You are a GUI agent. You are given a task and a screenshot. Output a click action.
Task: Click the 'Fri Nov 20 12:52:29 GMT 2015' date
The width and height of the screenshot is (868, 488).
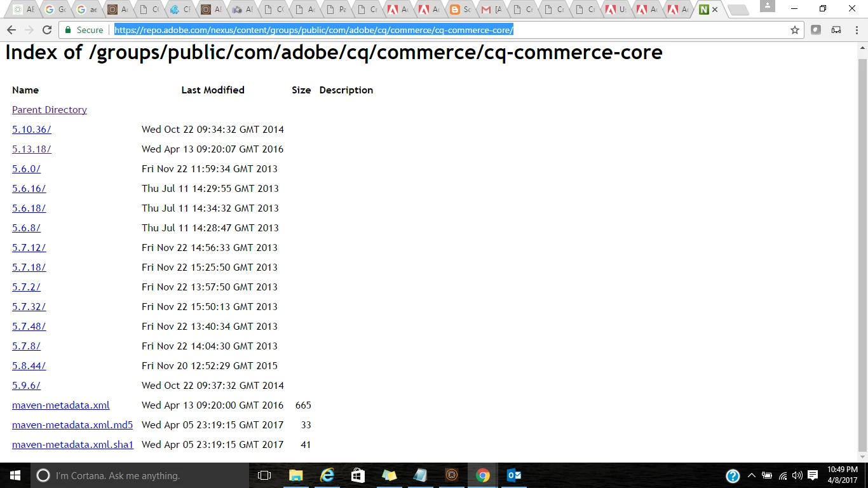coord(210,366)
